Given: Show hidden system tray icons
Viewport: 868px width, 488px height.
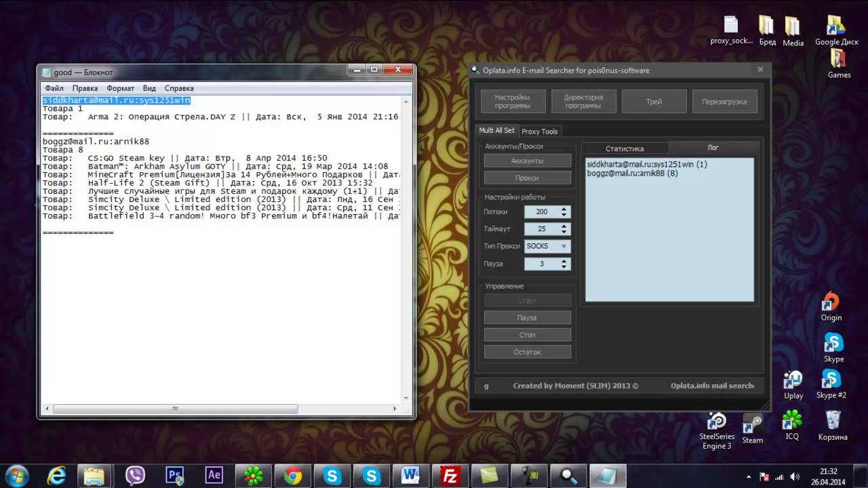Looking at the screenshot, I should [749, 476].
